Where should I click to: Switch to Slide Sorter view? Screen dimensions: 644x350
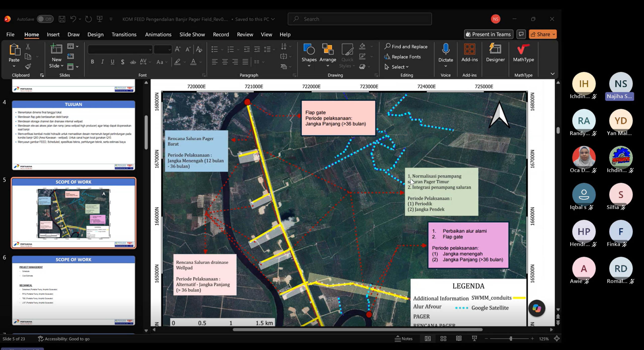[x=443, y=339]
